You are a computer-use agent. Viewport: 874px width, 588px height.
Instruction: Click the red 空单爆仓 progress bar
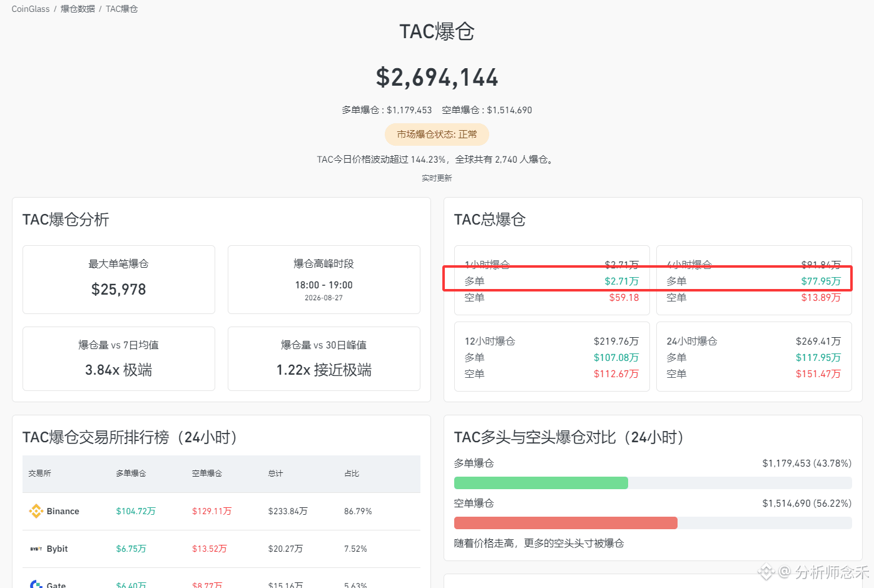[566, 523]
